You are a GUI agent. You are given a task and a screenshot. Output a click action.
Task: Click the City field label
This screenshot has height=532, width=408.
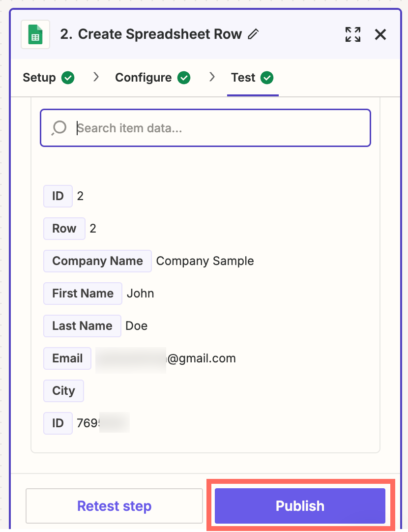click(63, 391)
